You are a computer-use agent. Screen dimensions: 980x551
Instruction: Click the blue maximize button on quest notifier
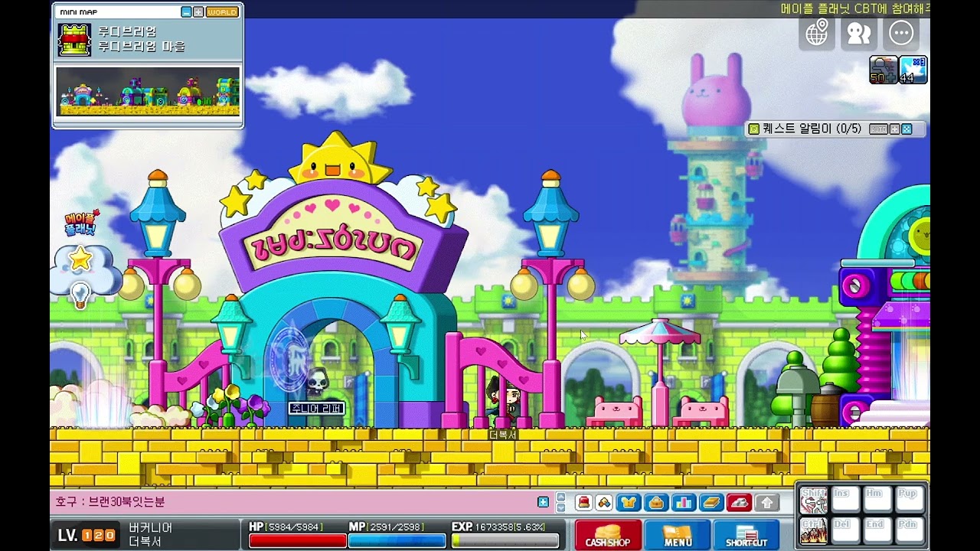click(906, 129)
